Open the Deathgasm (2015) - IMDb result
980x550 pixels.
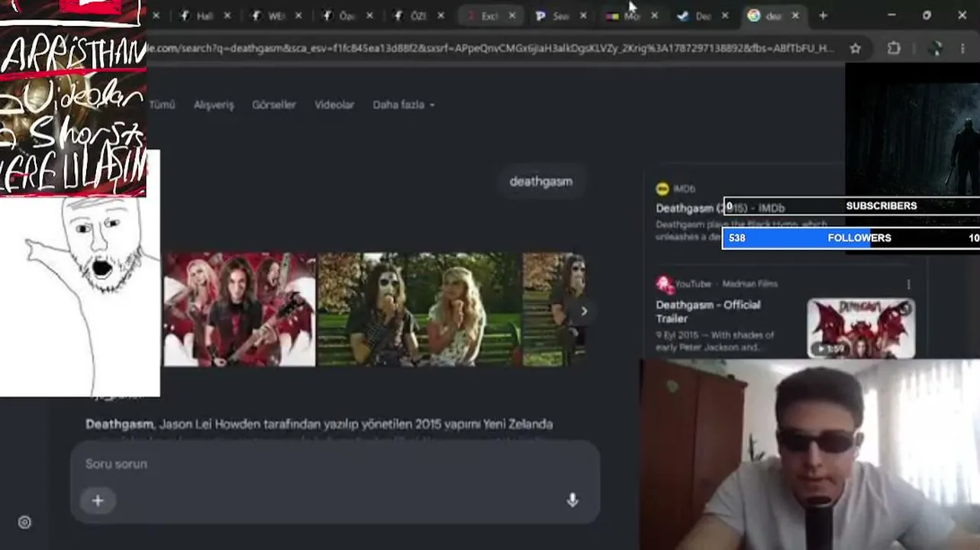tap(720, 208)
